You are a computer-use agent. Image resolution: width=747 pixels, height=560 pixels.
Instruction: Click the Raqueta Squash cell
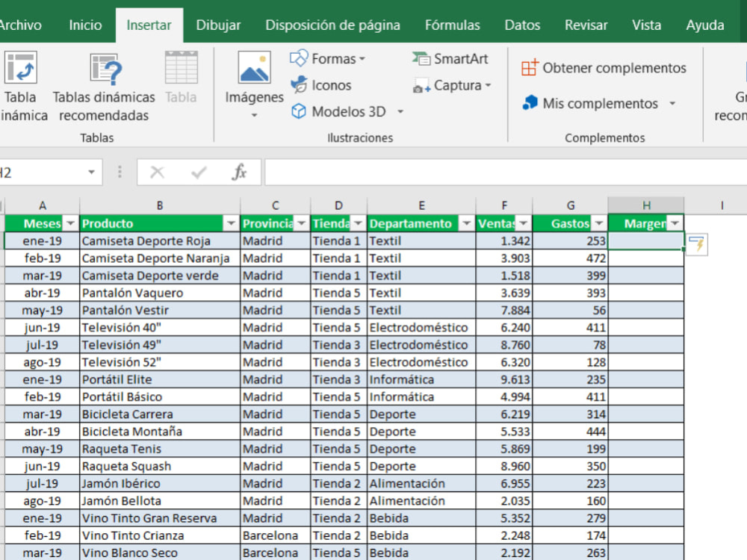click(160, 466)
